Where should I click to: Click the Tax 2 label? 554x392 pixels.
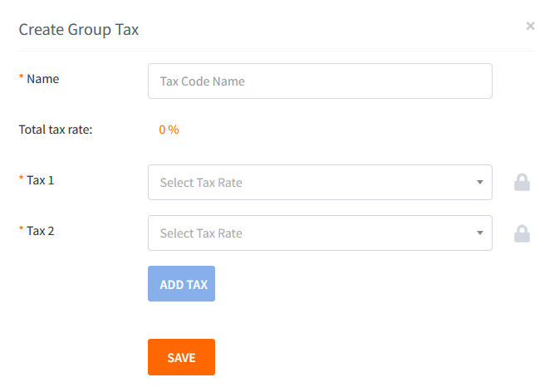point(41,231)
